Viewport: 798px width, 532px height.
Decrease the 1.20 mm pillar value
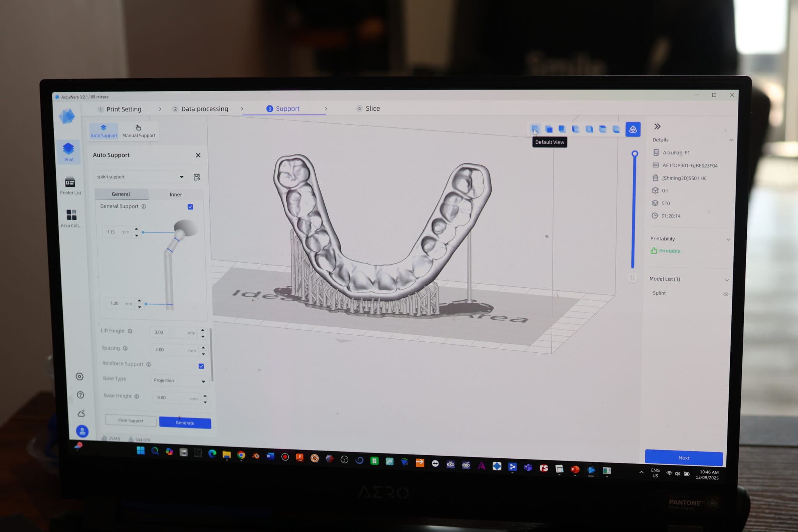(x=139, y=307)
